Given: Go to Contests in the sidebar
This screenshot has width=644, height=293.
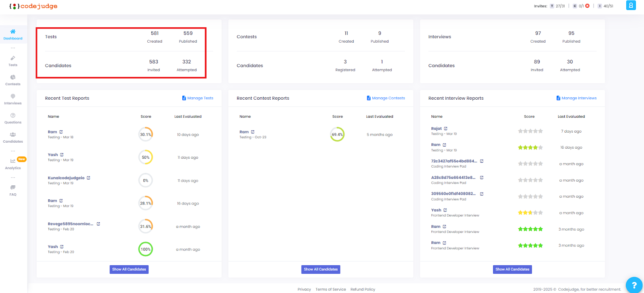Looking at the screenshot, I should point(13,80).
